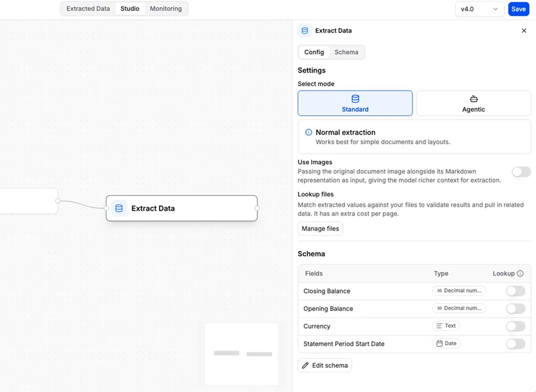Viewport: 536px width, 392px height.
Task: Click the Edit schema button
Action: [325, 366]
